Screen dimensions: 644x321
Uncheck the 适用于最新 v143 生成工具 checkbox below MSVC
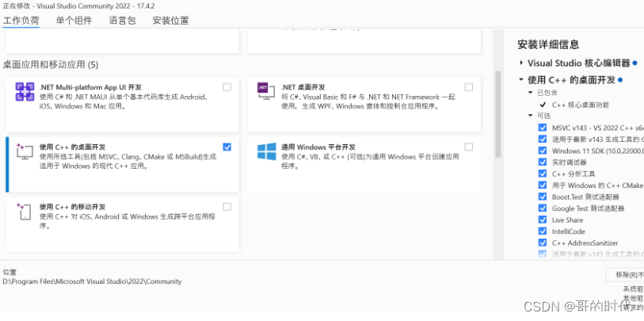click(x=543, y=139)
